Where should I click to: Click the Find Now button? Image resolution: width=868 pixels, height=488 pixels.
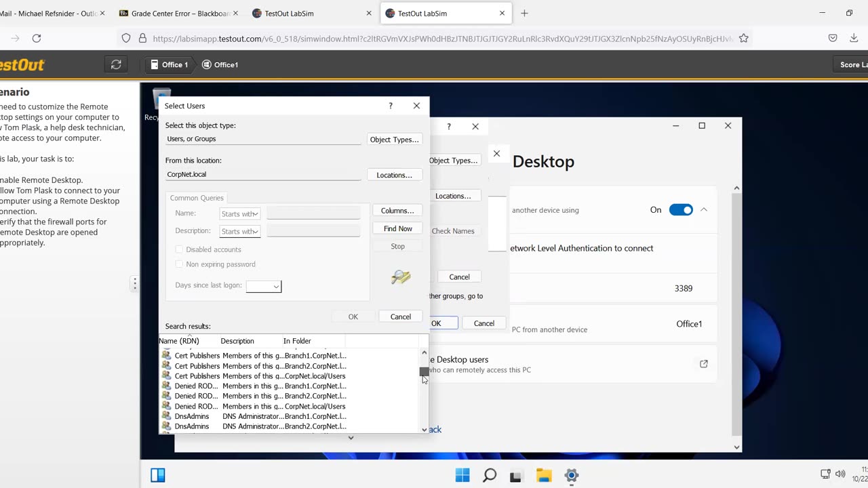pos(397,228)
